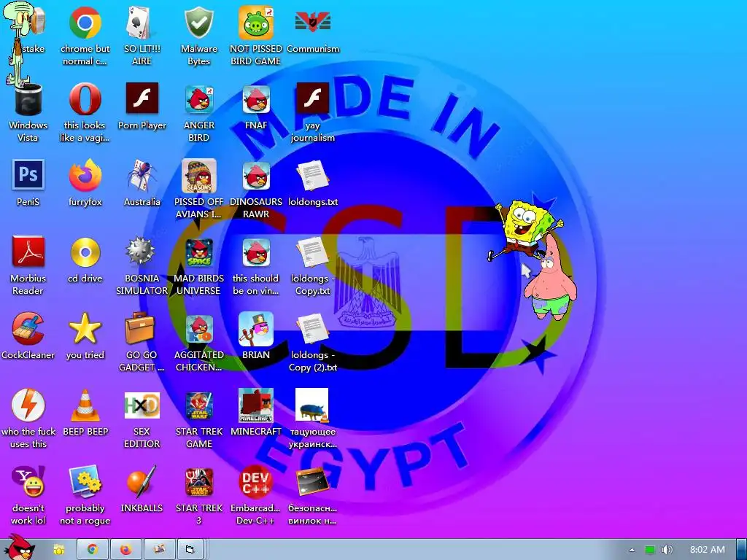Click the volume speaker tray icon
This screenshot has height=560, width=747.
pyautogui.click(x=667, y=550)
